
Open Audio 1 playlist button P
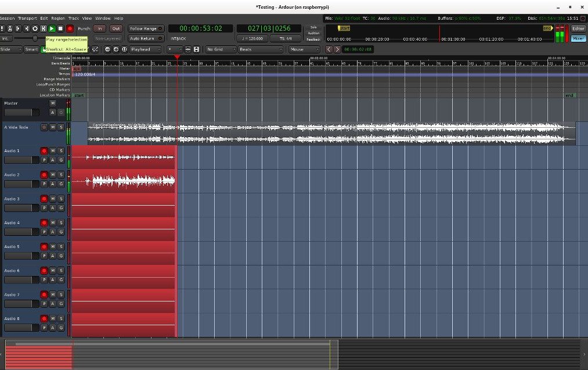(x=44, y=160)
